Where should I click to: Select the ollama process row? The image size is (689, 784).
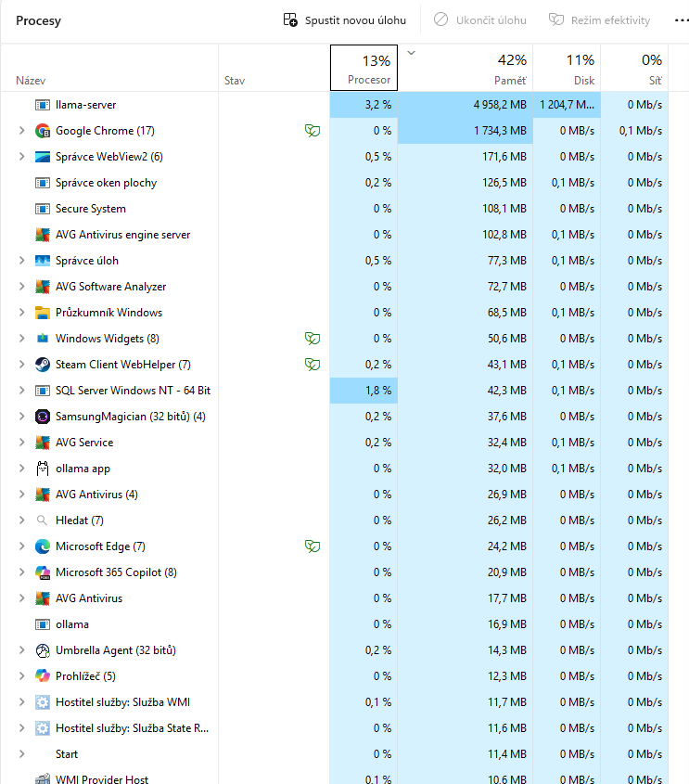(334, 624)
